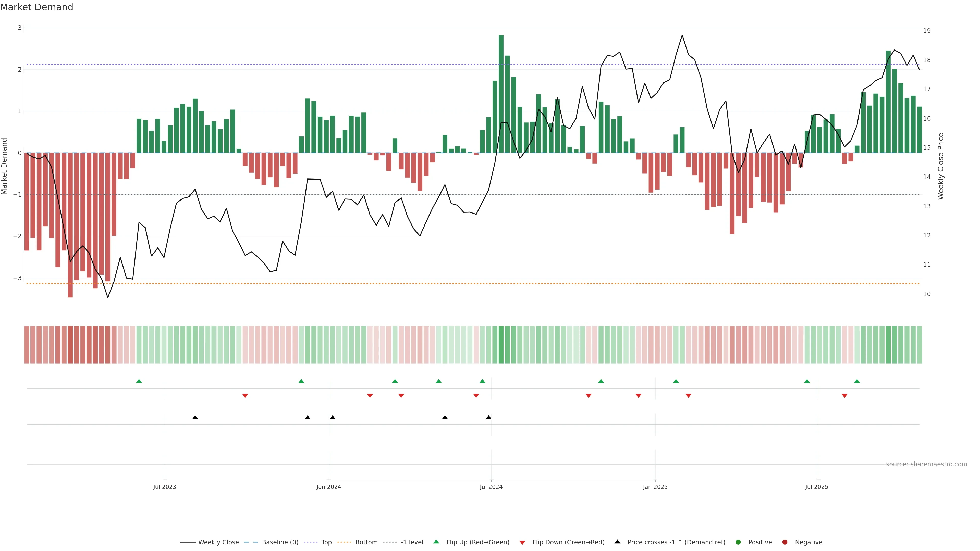Click Flip Down red triangle legend icon

(522, 542)
